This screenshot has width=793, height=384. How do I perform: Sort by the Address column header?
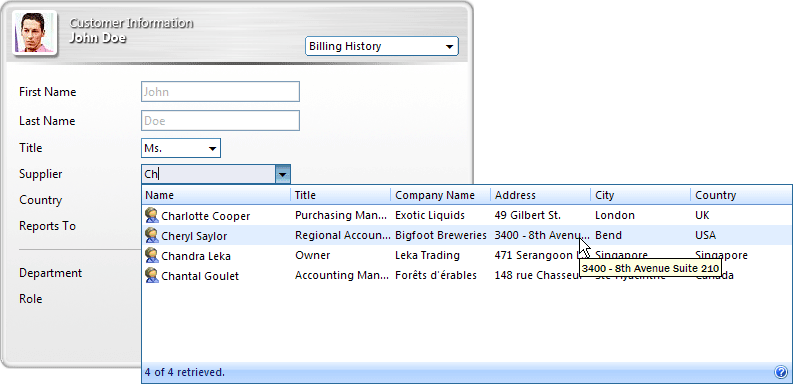click(x=540, y=195)
